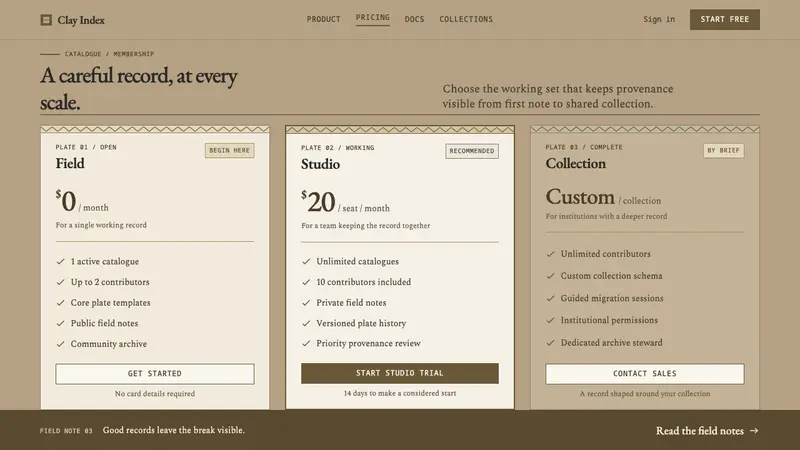800x450 pixels.
Task: Click checkmark beside 1 active catalogue
Action: (60, 261)
